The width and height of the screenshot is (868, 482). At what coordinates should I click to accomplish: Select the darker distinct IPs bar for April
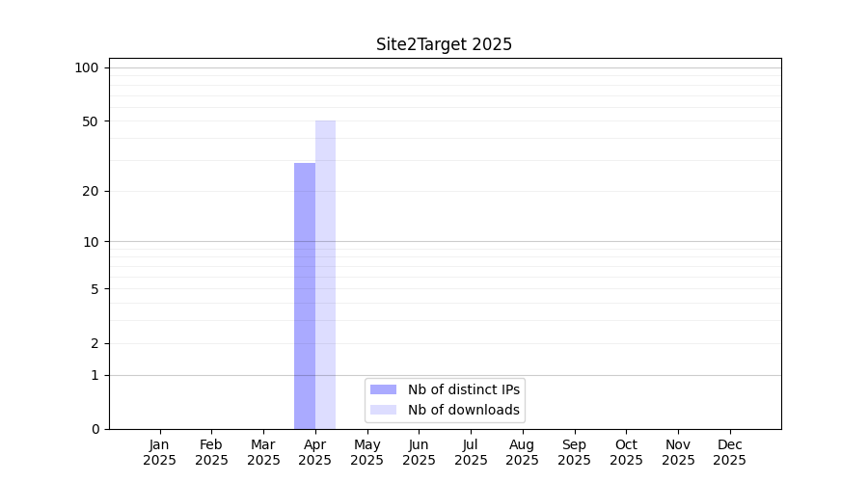point(305,295)
